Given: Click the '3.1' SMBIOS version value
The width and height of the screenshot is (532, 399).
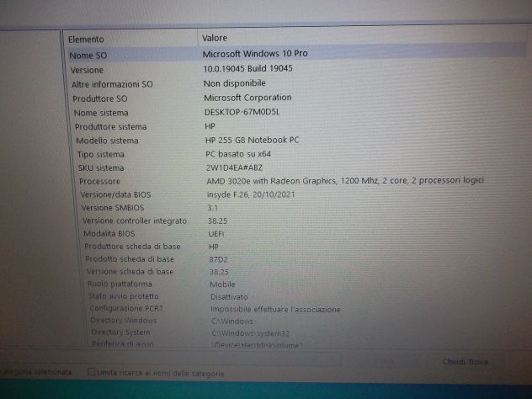Looking at the screenshot, I should [213, 208].
